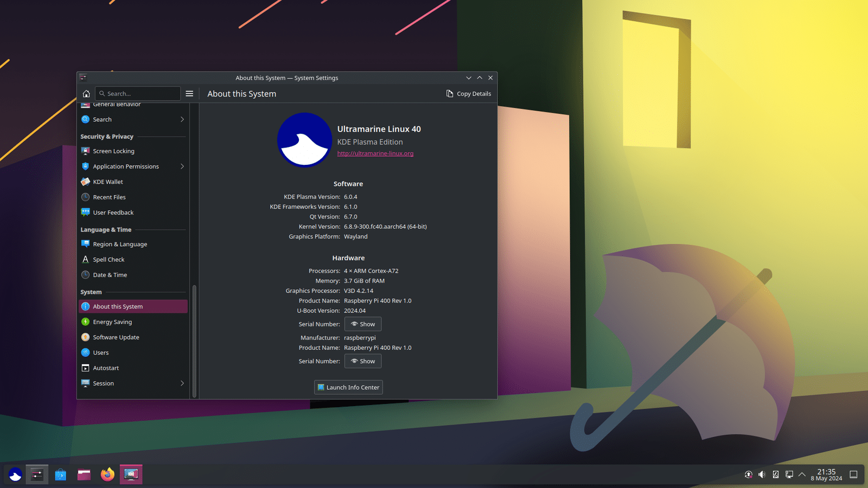868x488 pixels.
Task: Click the Copy Details button
Action: [x=468, y=93]
